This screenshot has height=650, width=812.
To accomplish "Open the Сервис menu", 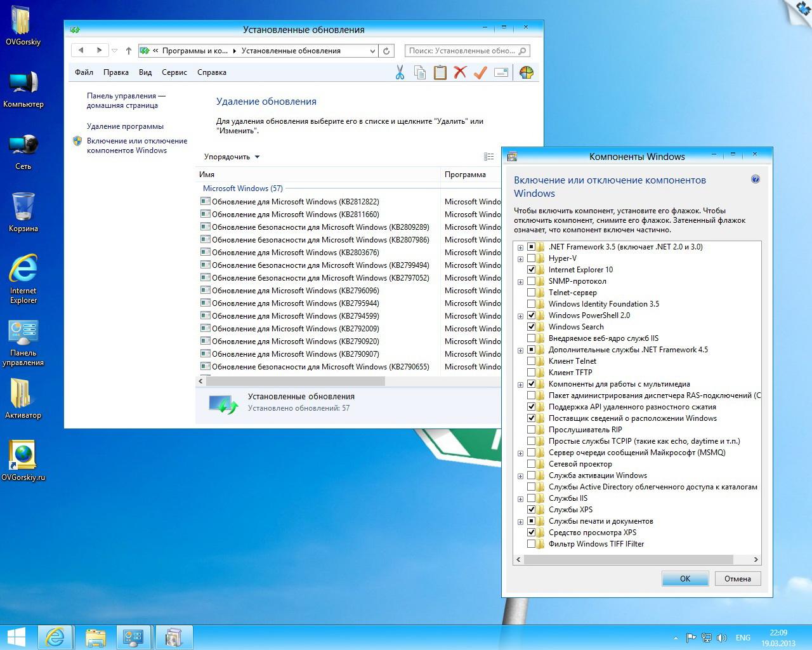I will point(174,72).
